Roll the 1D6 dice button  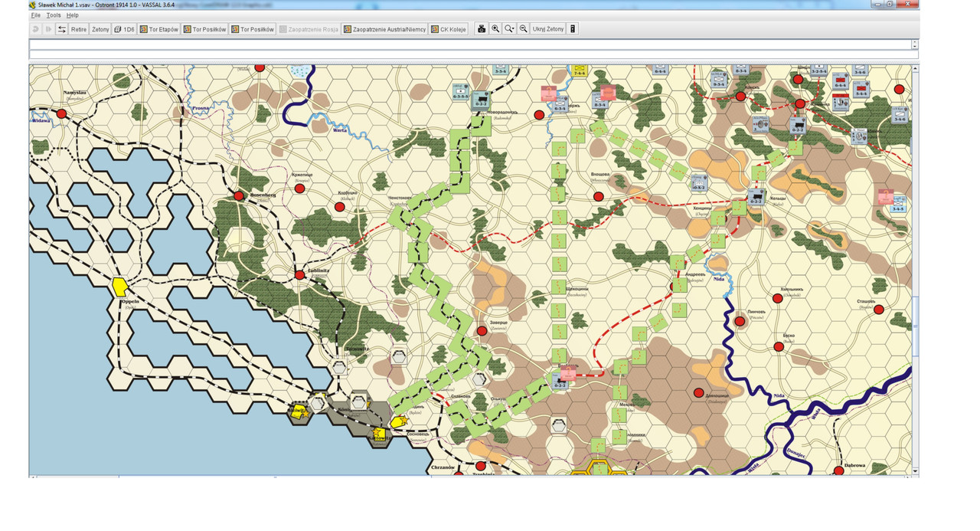point(124,29)
